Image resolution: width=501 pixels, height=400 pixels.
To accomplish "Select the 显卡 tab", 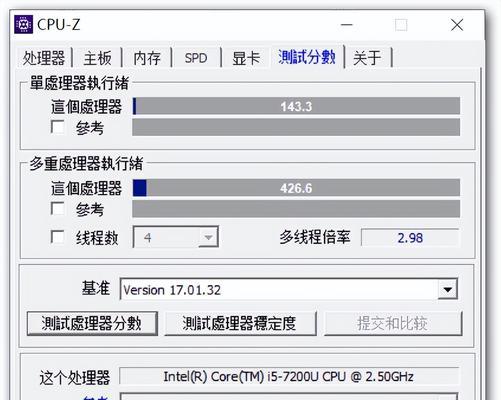I will (x=246, y=58).
